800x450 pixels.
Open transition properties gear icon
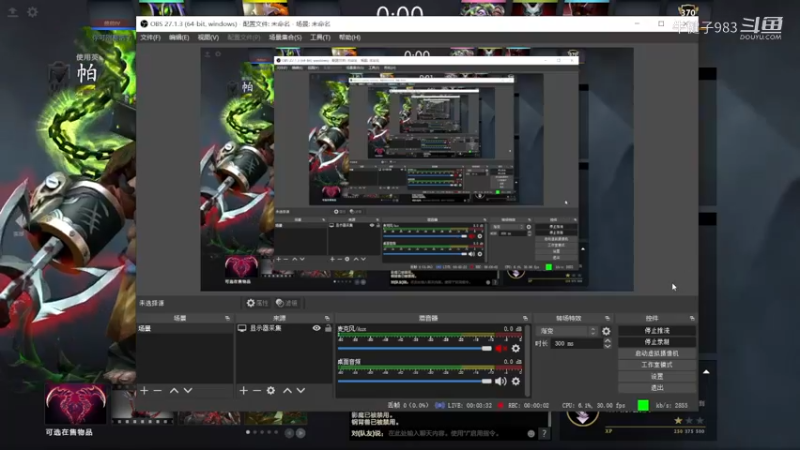[606, 331]
